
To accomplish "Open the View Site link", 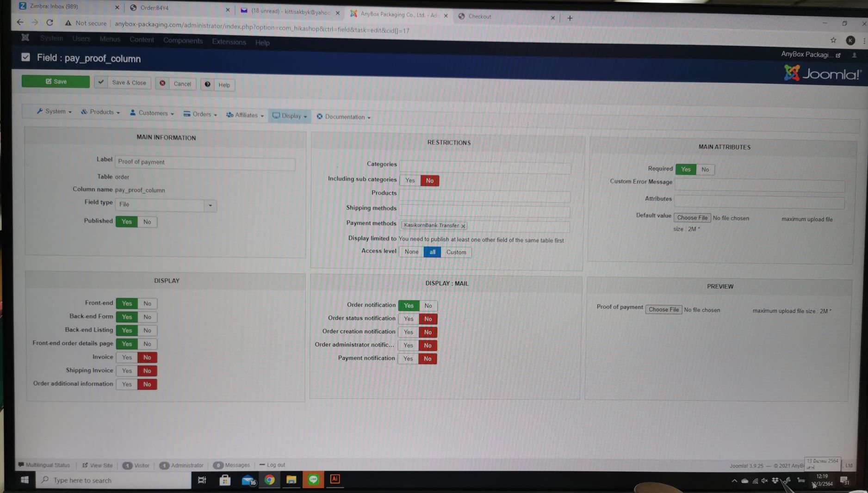I will (x=98, y=465).
